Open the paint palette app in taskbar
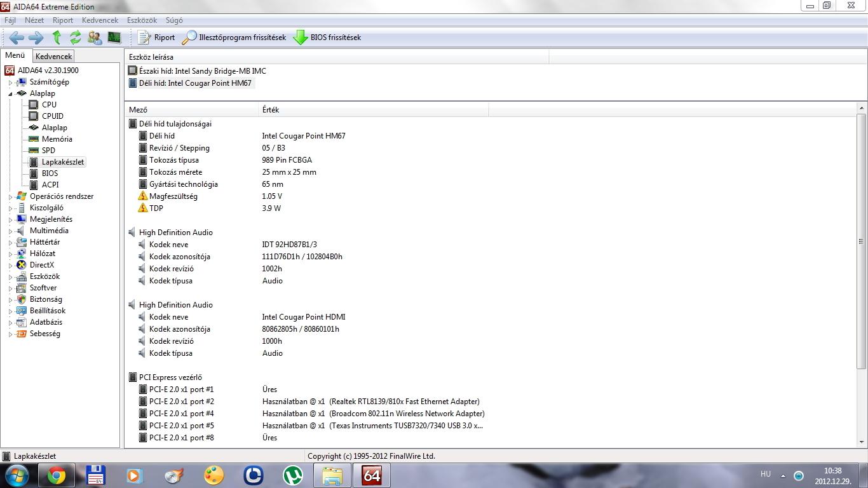Image resolution: width=868 pixels, height=488 pixels. click(214, 475)
